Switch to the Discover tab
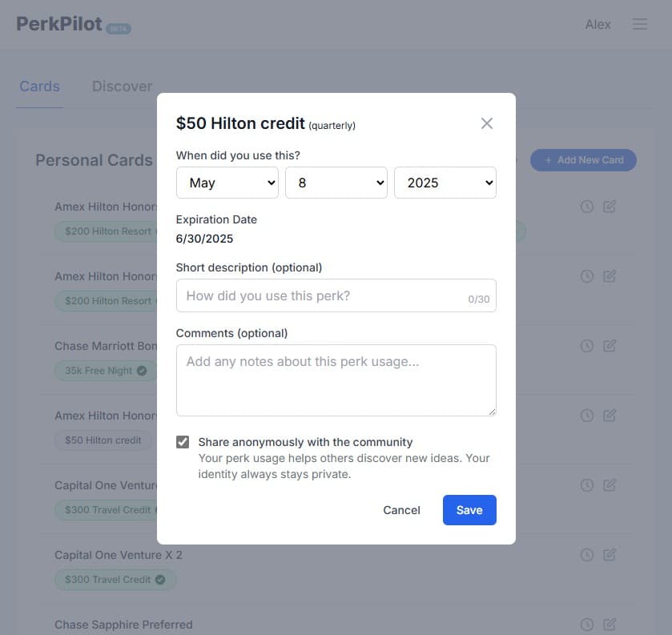 [x=122, y=86]
